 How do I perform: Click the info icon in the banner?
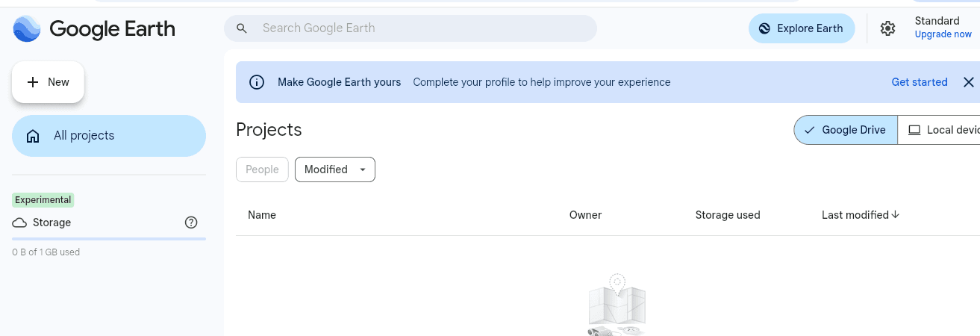[x=257, y=82]
